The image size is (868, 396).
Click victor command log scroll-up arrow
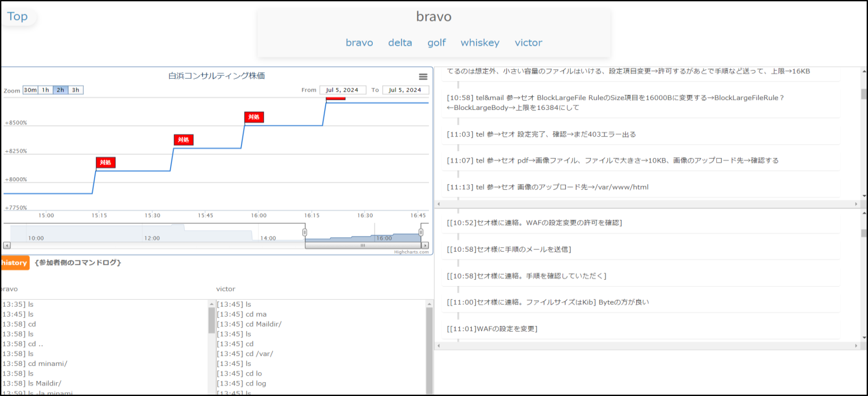(429, 304)
